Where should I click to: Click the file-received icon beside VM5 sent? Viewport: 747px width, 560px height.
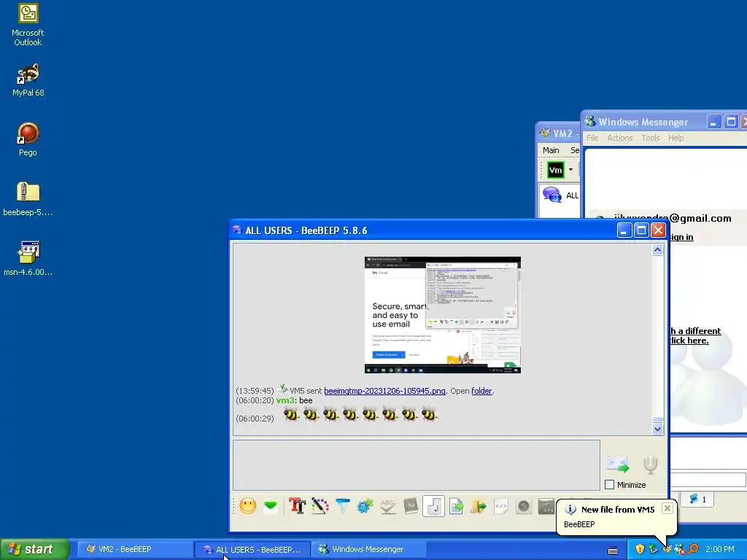coord(283,389)
